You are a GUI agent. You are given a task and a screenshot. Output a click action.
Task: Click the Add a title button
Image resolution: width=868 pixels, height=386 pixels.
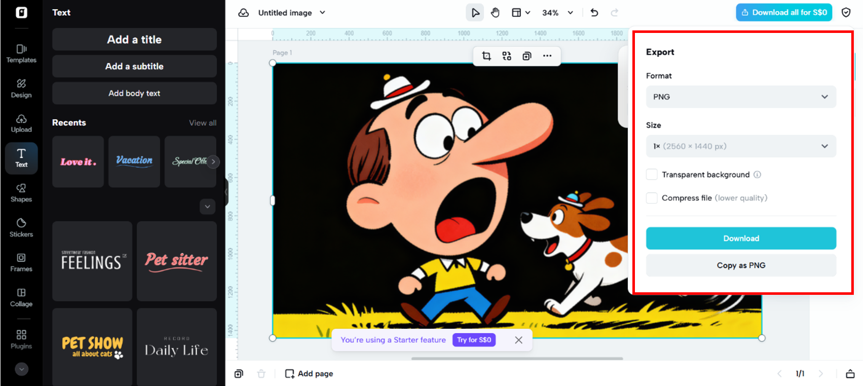click(134, 40)
